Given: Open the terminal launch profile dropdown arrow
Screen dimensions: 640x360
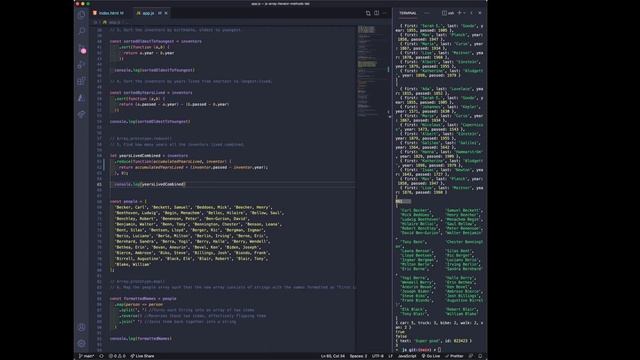Looking at the screenshot, I should 464,13.
